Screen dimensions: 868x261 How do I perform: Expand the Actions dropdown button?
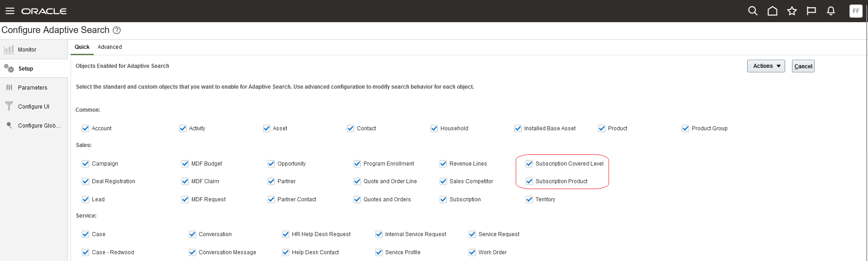pos(766,66)
